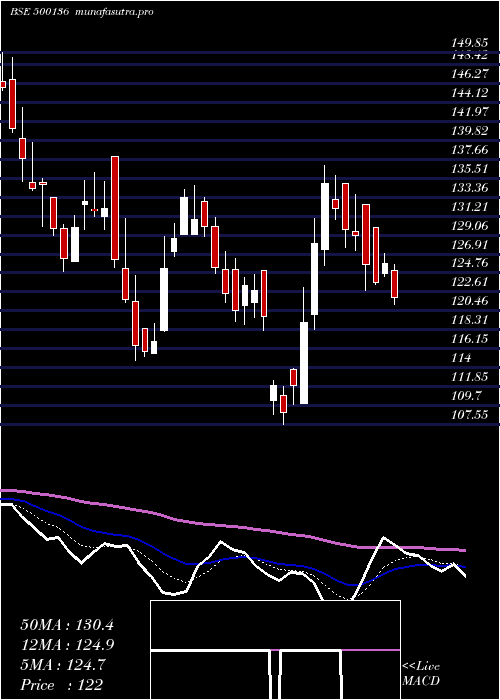
Task: Click the "50MA : 130.4" readout
Action: click(67, 625)
